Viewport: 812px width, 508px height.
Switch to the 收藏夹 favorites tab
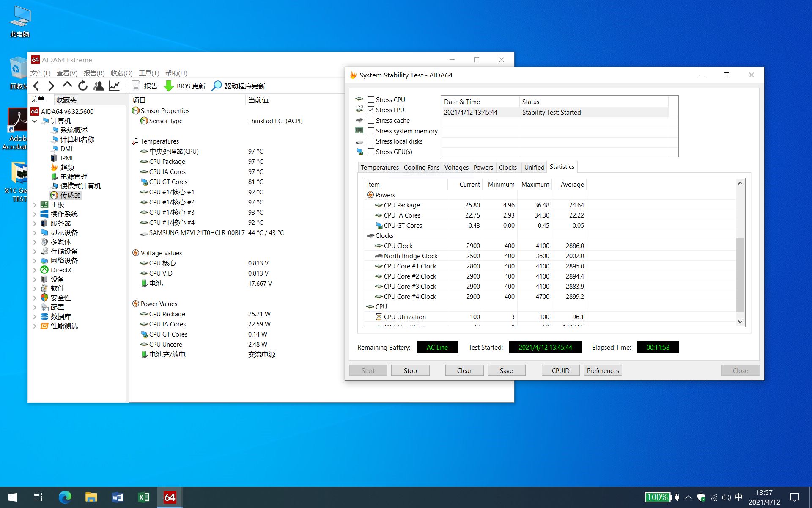point(66,100)
